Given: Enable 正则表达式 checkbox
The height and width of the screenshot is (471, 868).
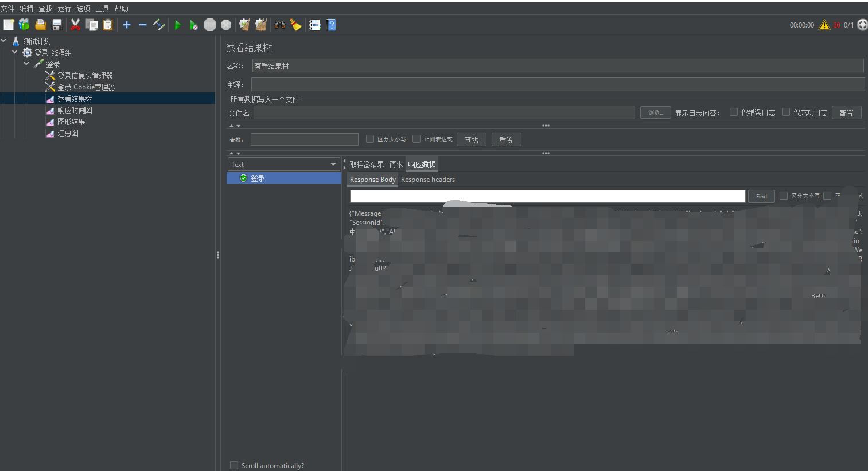Looking at the screenshot, I should [x=417, y=139].
